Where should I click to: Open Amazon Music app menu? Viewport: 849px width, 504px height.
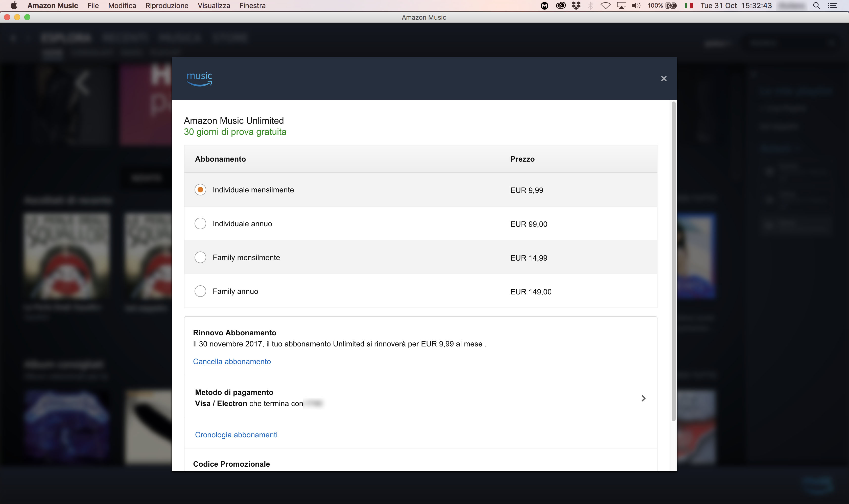pos(53,6)
